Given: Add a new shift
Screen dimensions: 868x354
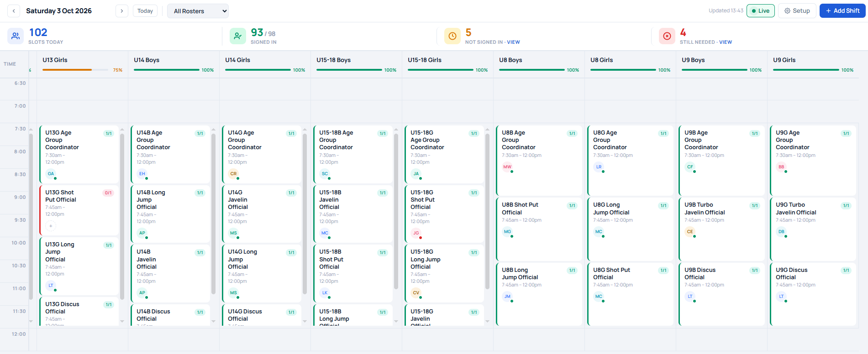Looking at the screenshot, I should click(x=842, y=11).
